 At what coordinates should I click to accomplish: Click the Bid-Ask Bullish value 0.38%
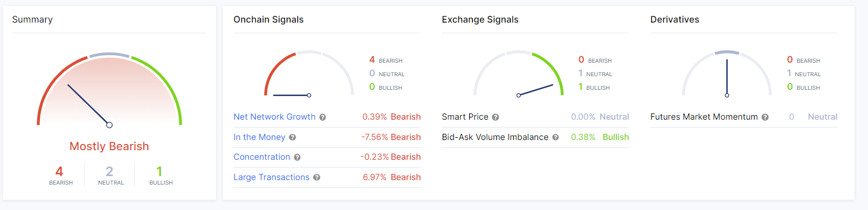click(583, 137)
